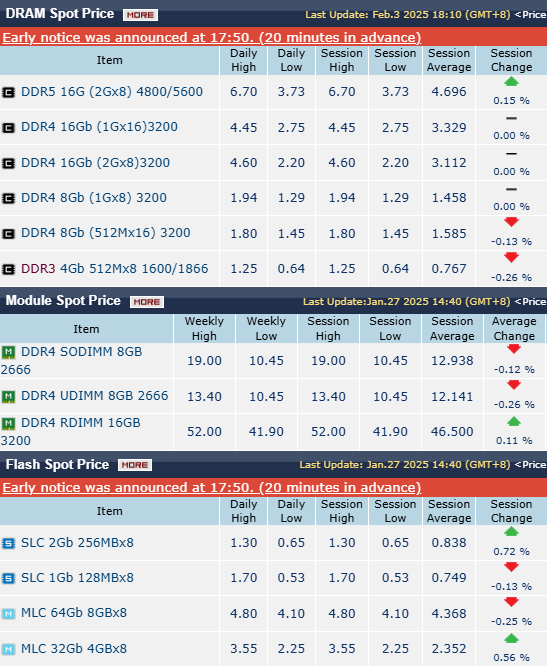
Task: Click session average value 3.329
Action: pos(449,127)
